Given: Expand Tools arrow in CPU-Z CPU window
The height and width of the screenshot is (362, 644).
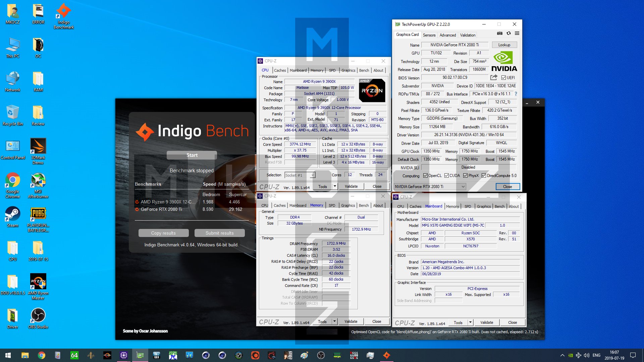Looking at the screenshot, I should pos(334,186).
